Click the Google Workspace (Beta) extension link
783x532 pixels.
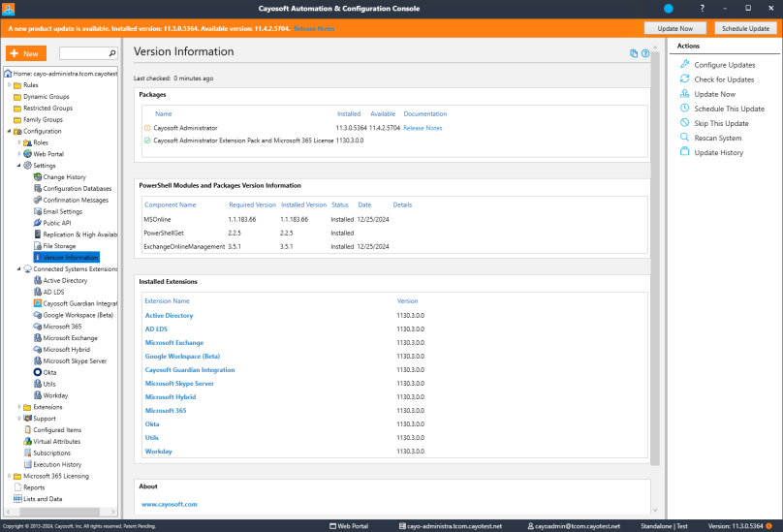click(182, 357)
